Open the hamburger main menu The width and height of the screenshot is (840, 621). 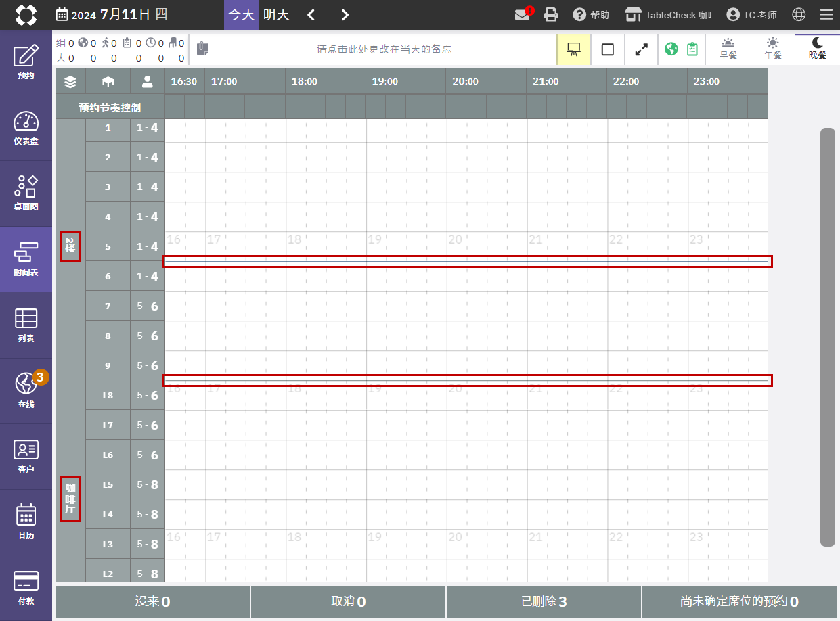(x=826, y=15)
